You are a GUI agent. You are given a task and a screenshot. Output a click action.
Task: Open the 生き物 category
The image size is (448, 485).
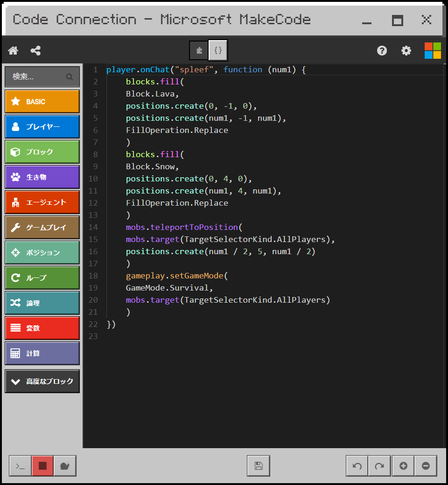pyautogui.click(x=42, y=177)
